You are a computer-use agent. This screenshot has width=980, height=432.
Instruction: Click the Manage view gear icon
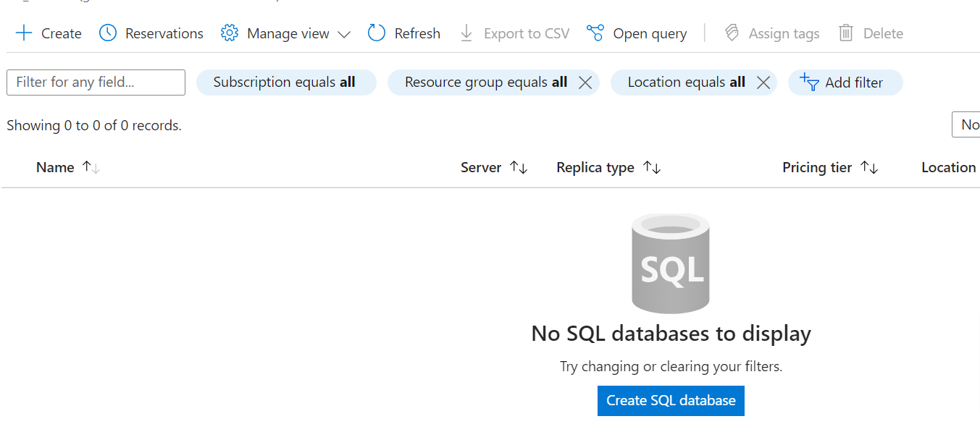(229, 33)
